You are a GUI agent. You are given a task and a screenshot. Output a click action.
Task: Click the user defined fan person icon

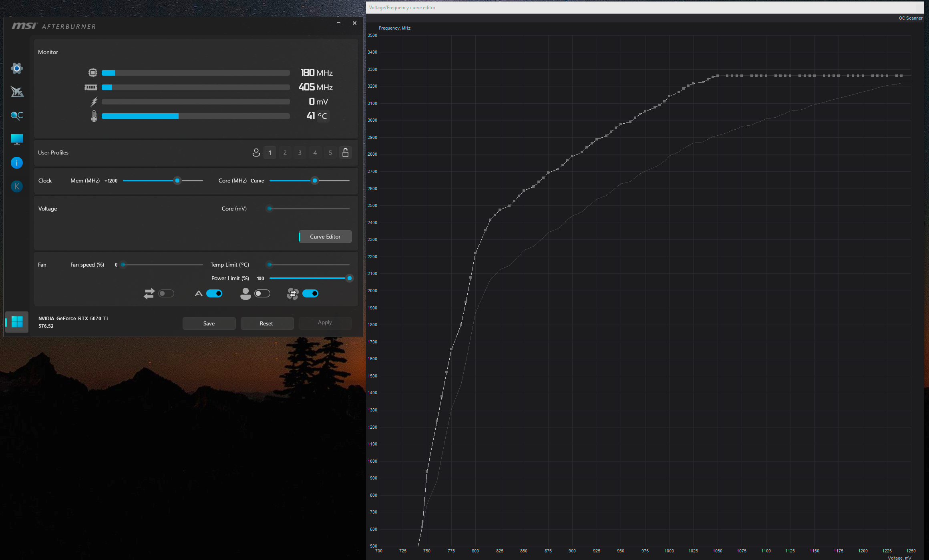click(245, 294)
